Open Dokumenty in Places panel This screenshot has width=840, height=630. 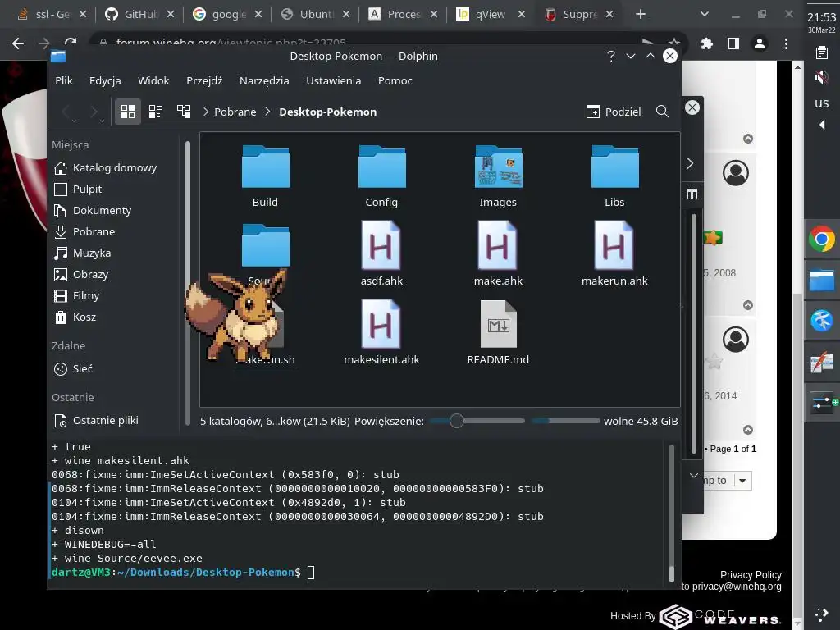(x=94, y=211)
